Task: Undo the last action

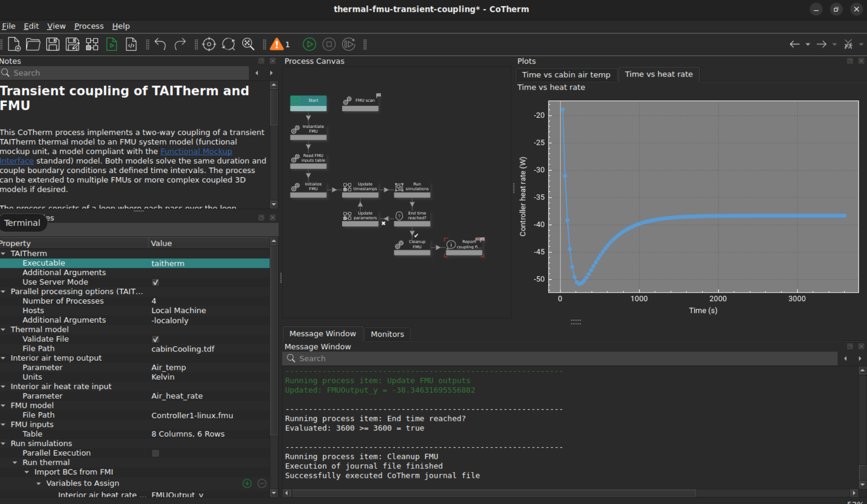Action: point(160,44)
